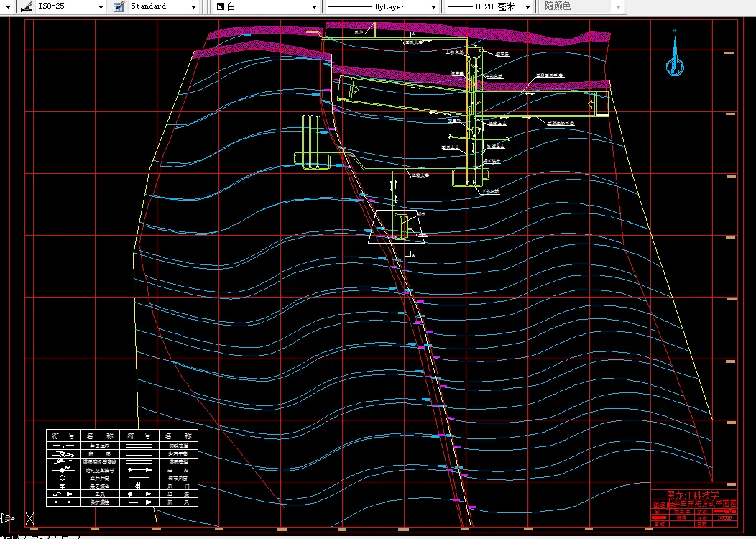The height and width of the screenshot is (539, 756).
Task: Select the title block text 黑龙江科技学
Action: (x=692, y=494)
